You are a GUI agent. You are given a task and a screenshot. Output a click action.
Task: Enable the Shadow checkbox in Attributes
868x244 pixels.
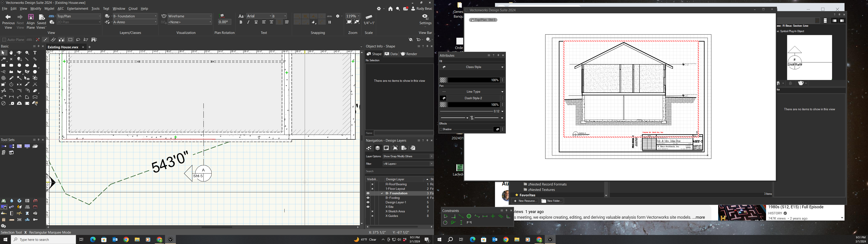pyautogui.click(x=441, y=129)
